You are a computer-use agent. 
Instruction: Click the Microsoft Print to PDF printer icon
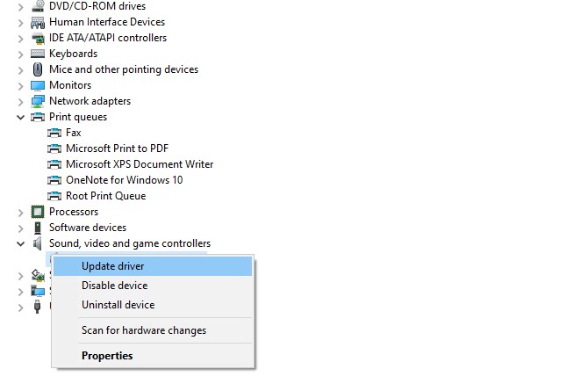(54, 148)
